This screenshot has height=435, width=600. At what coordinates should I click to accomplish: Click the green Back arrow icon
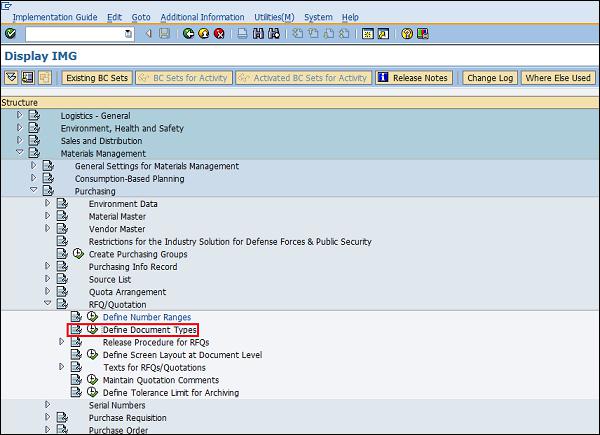(x=188, y=34)
